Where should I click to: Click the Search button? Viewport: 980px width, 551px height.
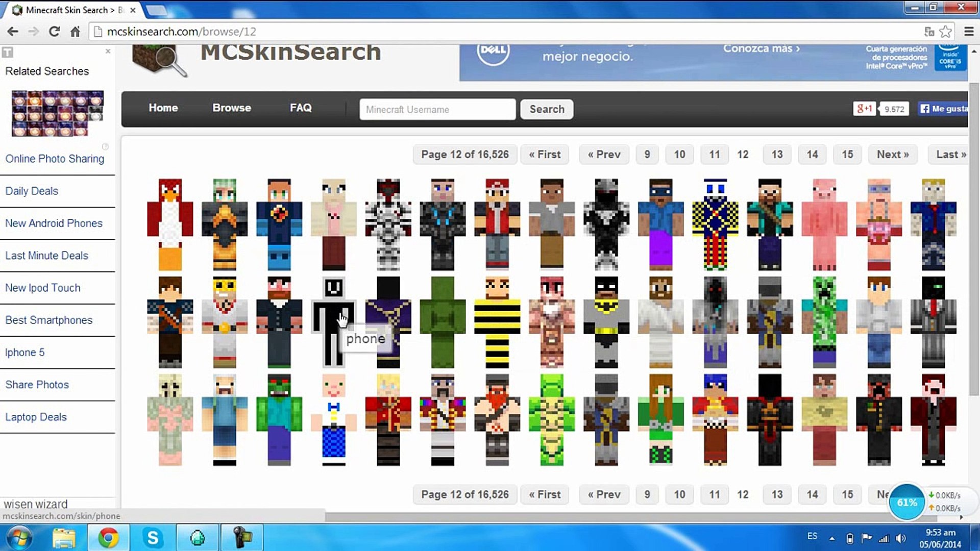[x=547, y=109]
